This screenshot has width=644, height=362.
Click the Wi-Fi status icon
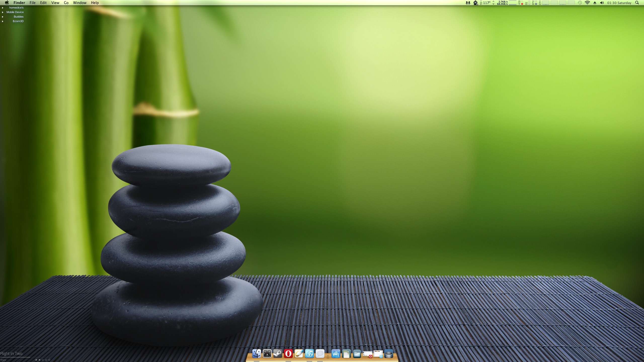click(587, 3)
